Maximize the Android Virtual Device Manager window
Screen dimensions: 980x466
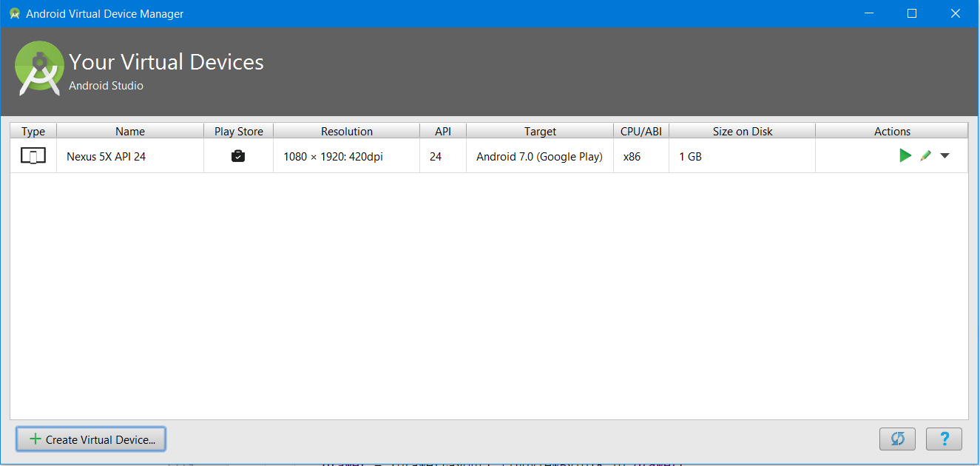coord(912,13)
